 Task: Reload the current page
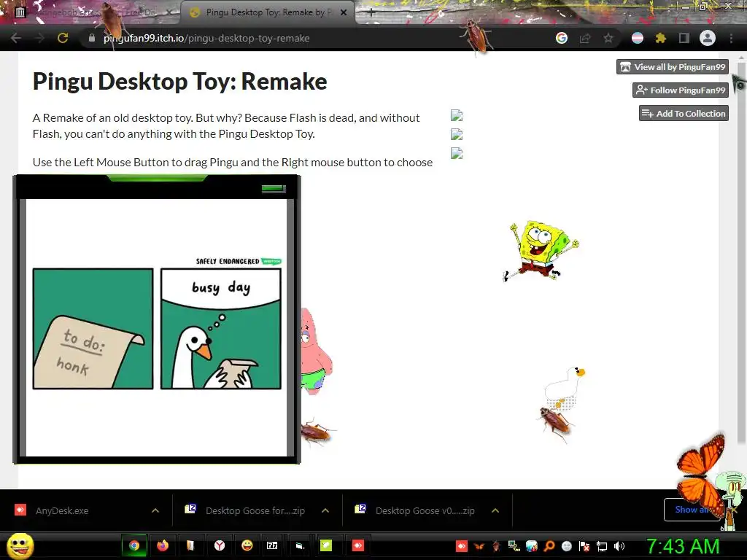[x=63, y=38]
